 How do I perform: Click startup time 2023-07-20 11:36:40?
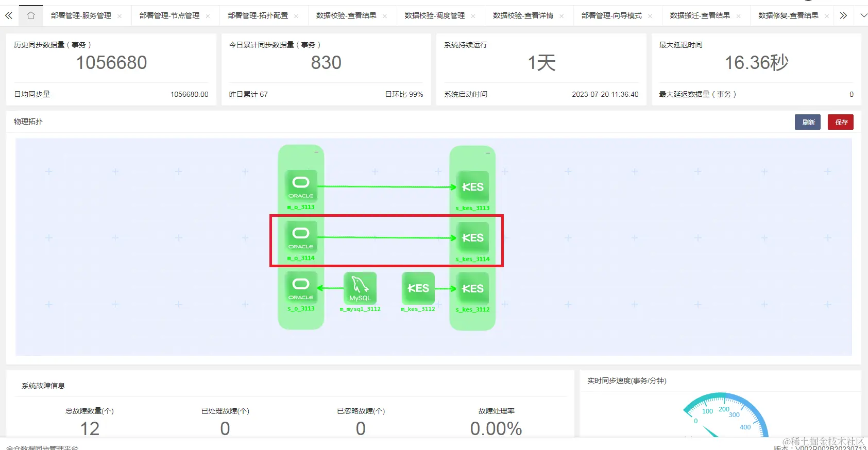(x=605, y=94)
